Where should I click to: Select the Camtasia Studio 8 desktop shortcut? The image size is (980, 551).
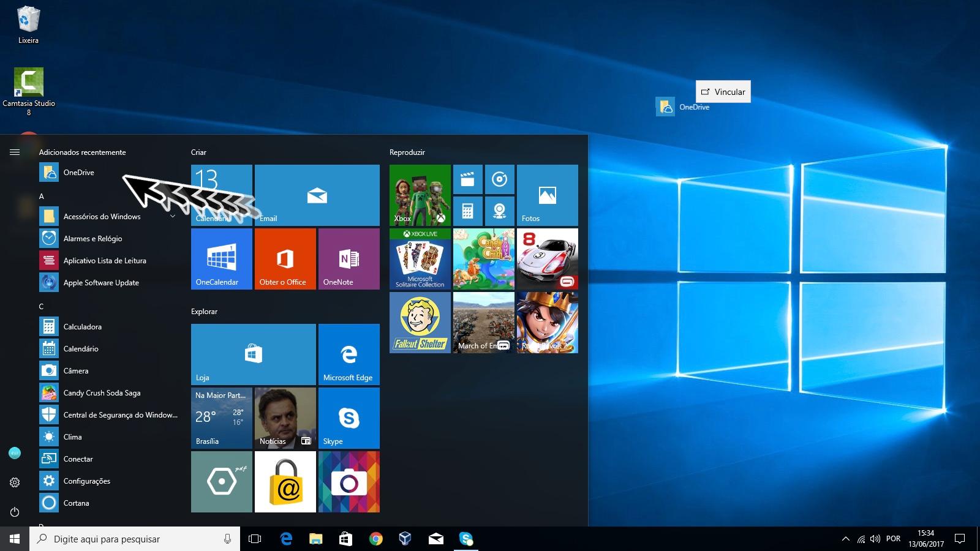click(x=29, y=92)
